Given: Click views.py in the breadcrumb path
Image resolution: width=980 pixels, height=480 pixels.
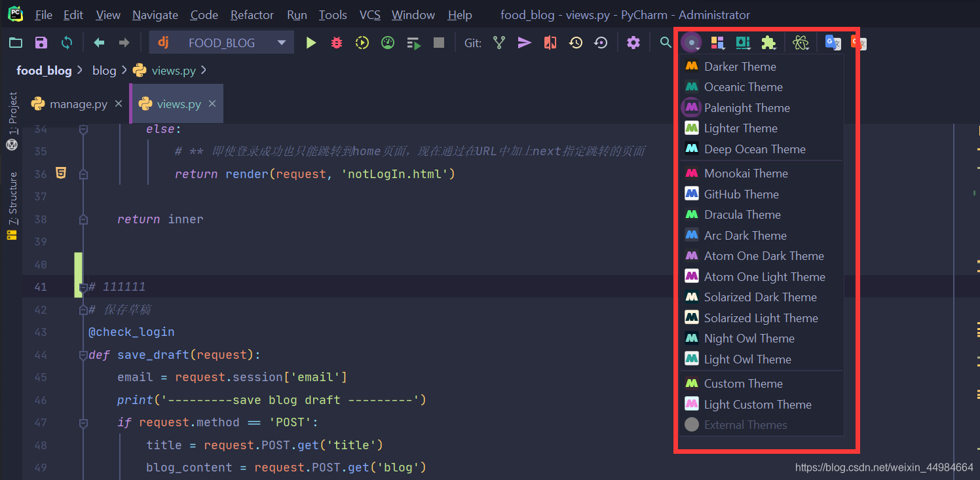Looking at the screenshot, I should [x=174, y=70].
